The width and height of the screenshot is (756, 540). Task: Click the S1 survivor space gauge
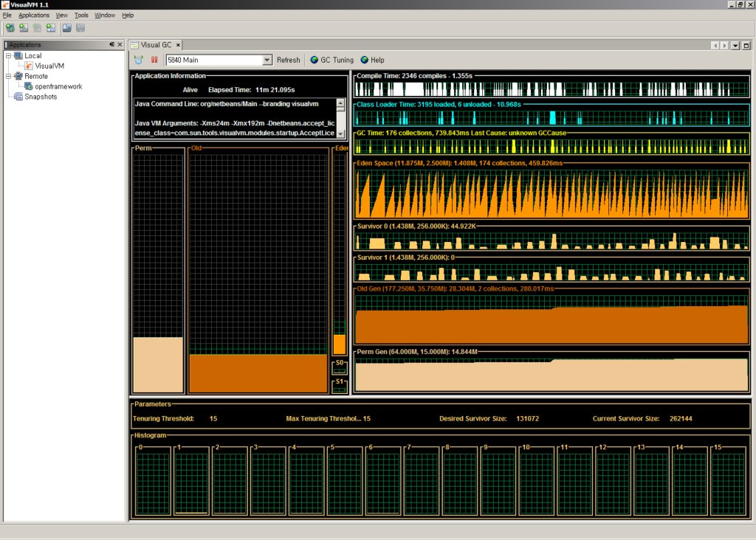tap(340, 388)
